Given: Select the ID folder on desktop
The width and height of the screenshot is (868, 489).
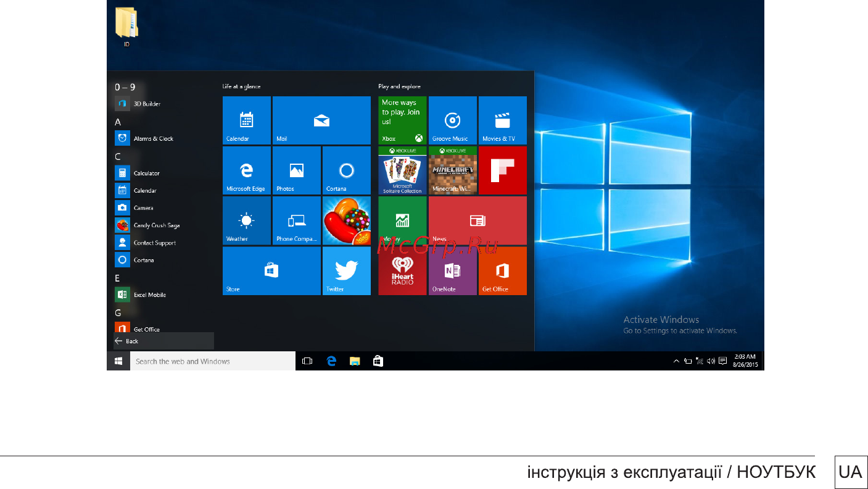Looking at the screenshot, I should click(126, 27).
